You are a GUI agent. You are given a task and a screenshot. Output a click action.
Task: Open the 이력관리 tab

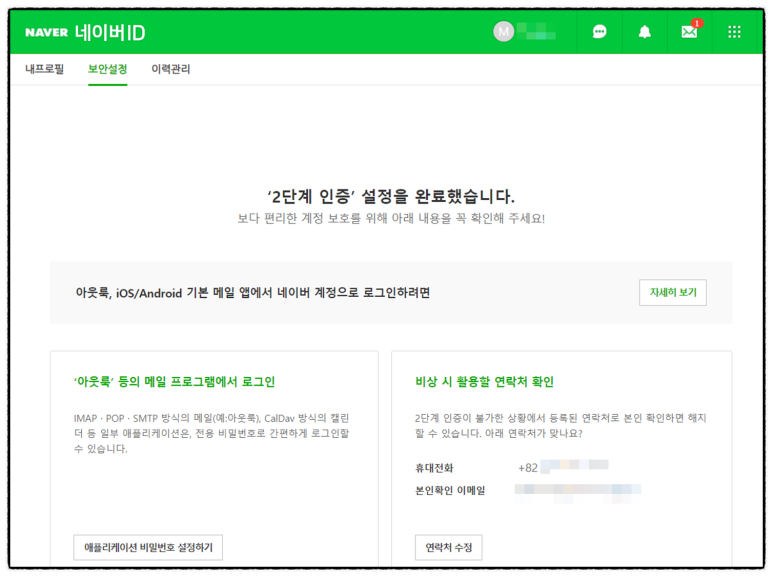point(171,69)
